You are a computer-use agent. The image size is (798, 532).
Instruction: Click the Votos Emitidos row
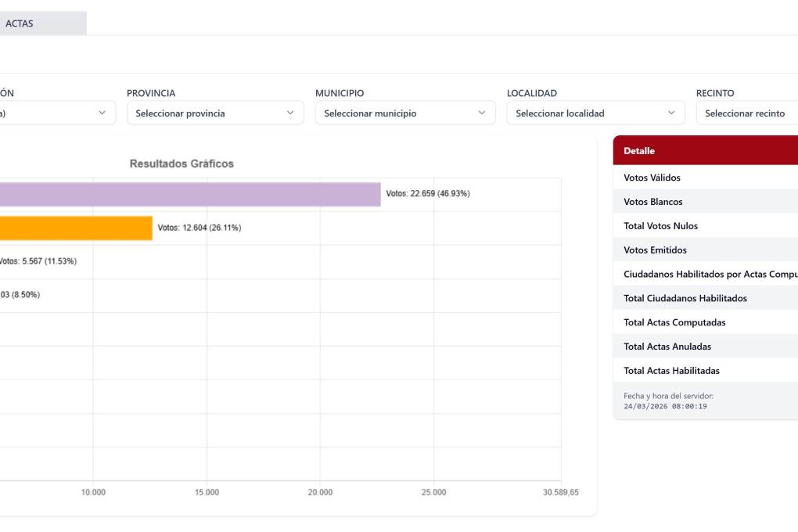click(704, 250)
